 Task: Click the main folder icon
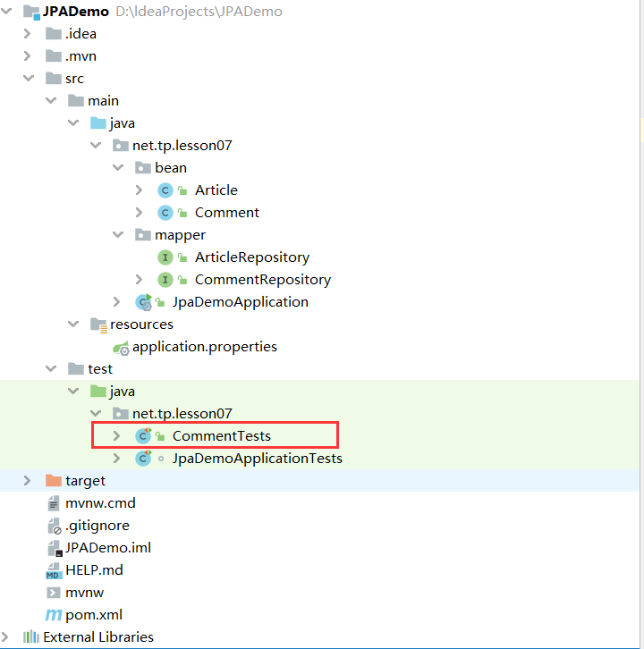(x=76, y=101)
